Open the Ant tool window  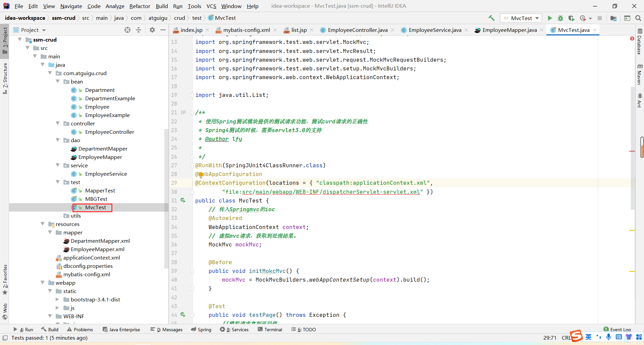pyautogui.click(x=640, y=101)
